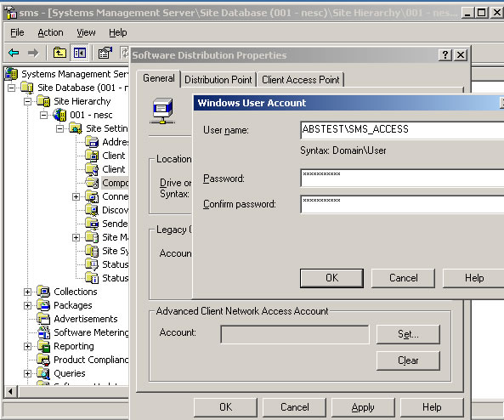
Task: Click the tree pane scroll-left arrow
Action: [x=10, y=391]
